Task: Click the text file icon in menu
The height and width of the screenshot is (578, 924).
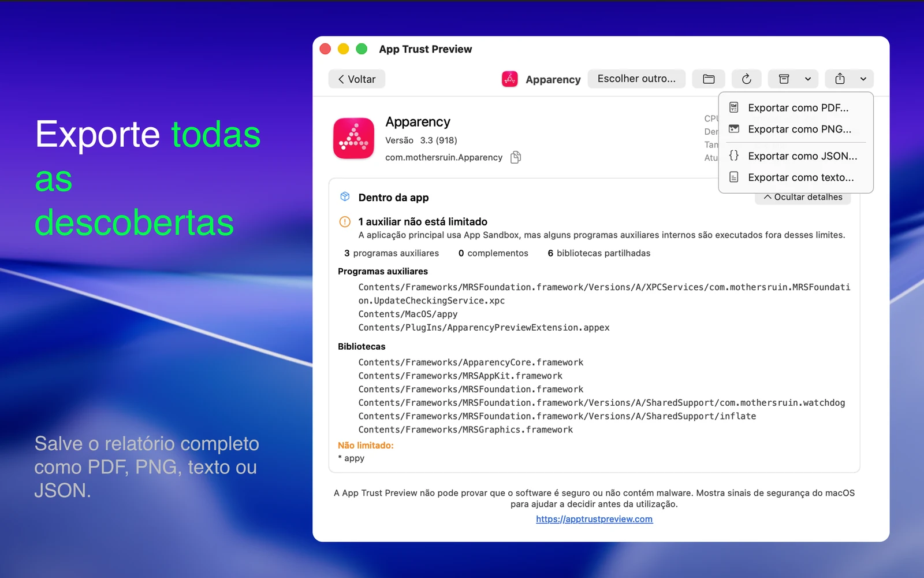Action: coord(734,177)
